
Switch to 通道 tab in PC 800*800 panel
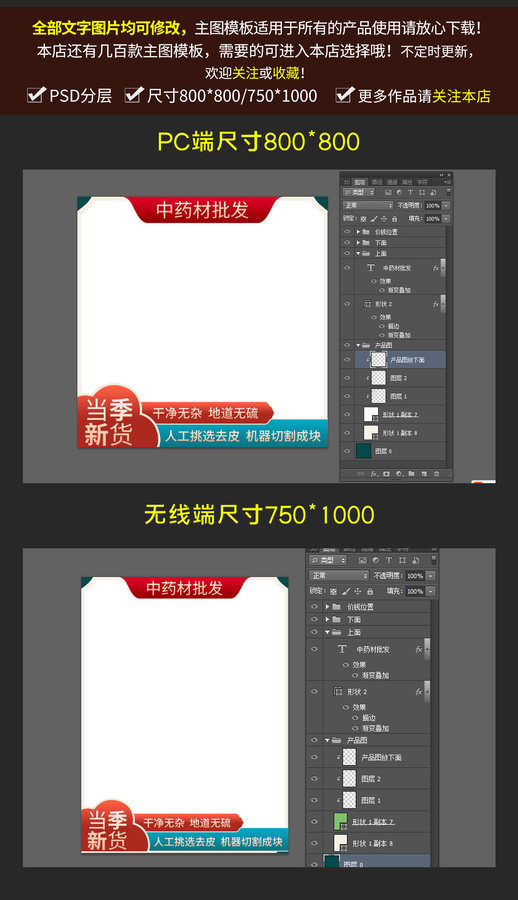click(392, 182)
